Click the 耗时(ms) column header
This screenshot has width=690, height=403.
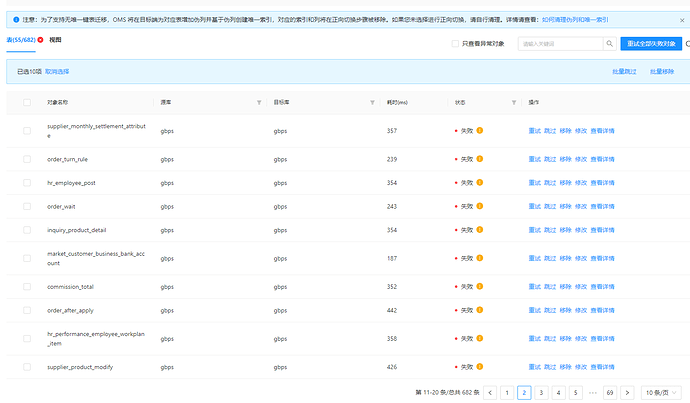click(397, 102)
